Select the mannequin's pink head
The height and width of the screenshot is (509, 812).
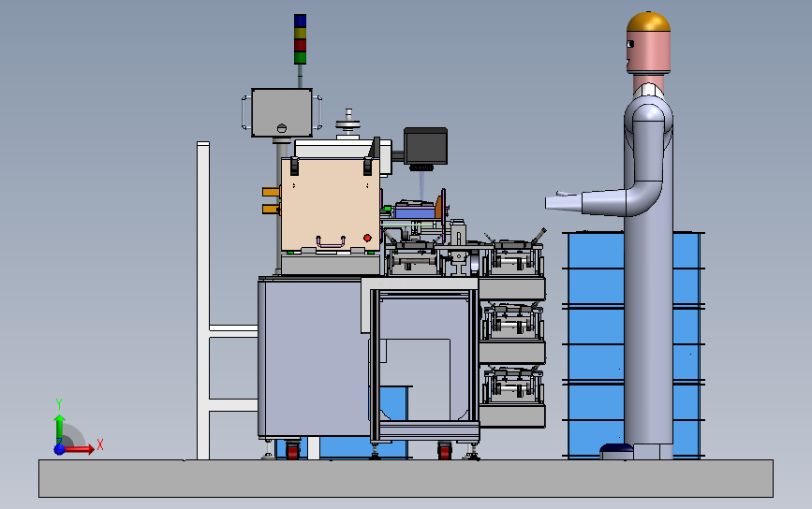point(648,51)
